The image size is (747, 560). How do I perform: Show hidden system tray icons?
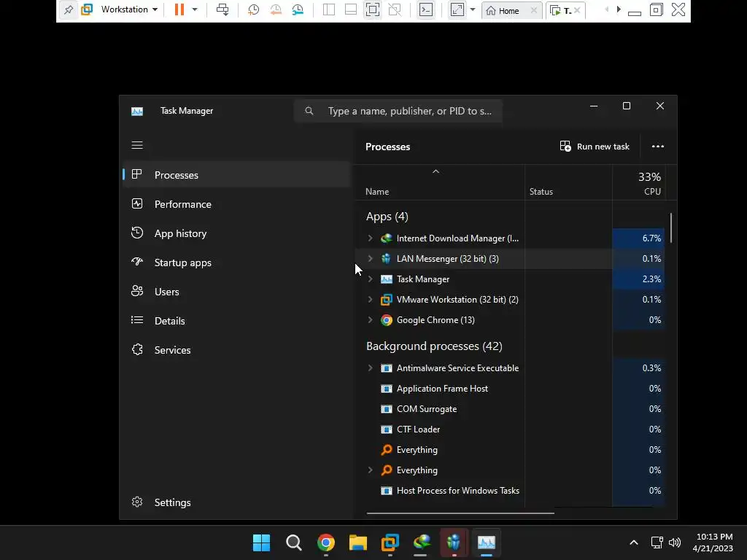point(634,542)
